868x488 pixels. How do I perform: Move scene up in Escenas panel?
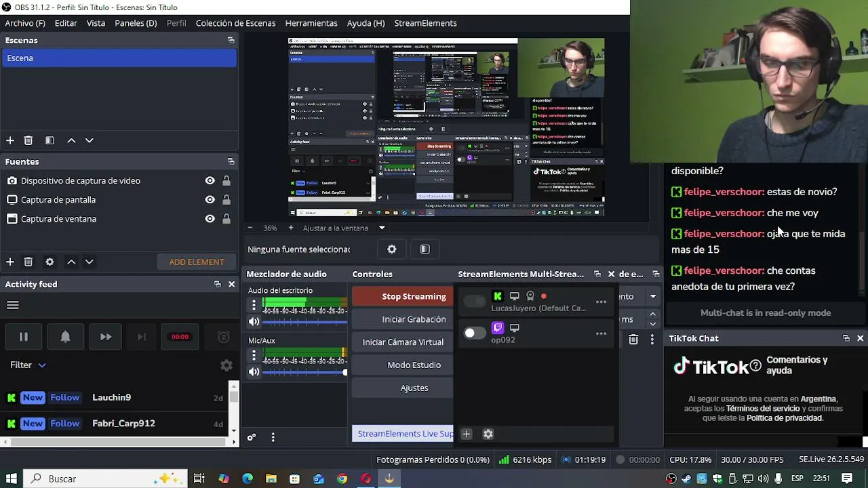(71, 140)
